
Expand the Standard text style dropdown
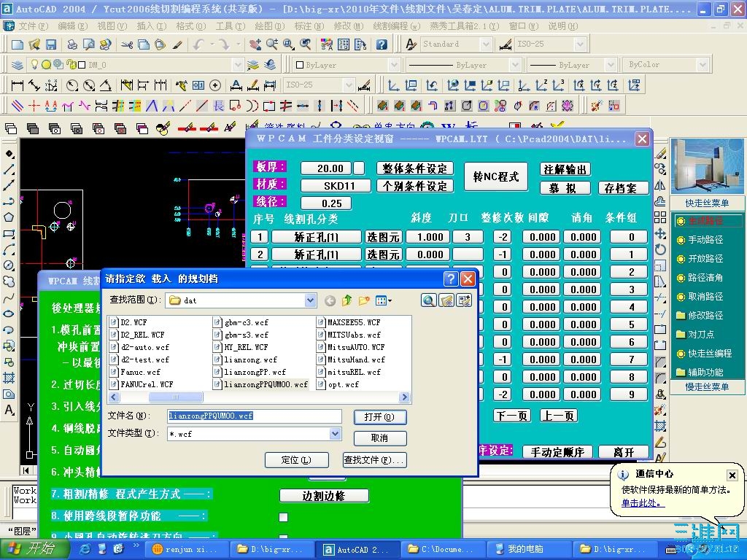tap(485, 44)
